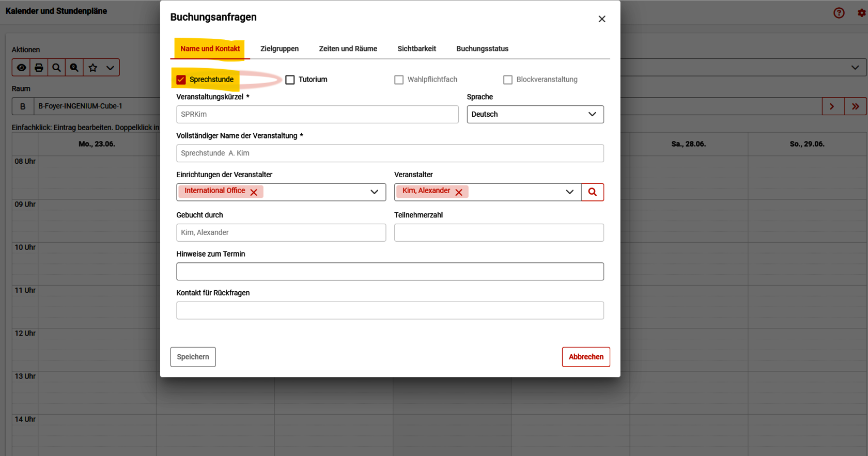868x456 pixels.
Task: Click the Gebucht durch field
Action: point(281,232)
